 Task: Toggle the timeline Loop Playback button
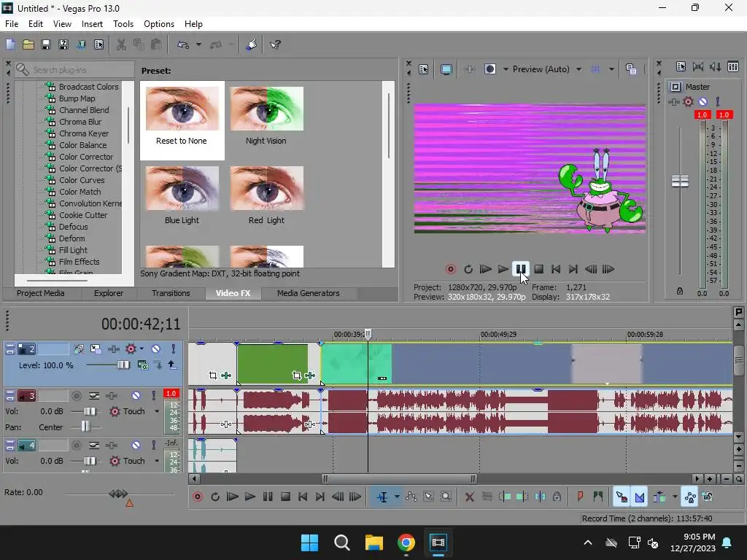click(x=215, y=497)
